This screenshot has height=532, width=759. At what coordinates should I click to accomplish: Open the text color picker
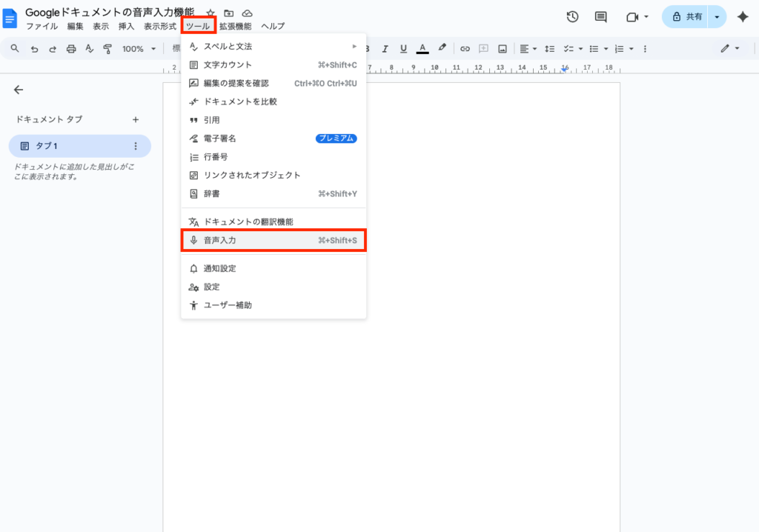coord(422,49)
